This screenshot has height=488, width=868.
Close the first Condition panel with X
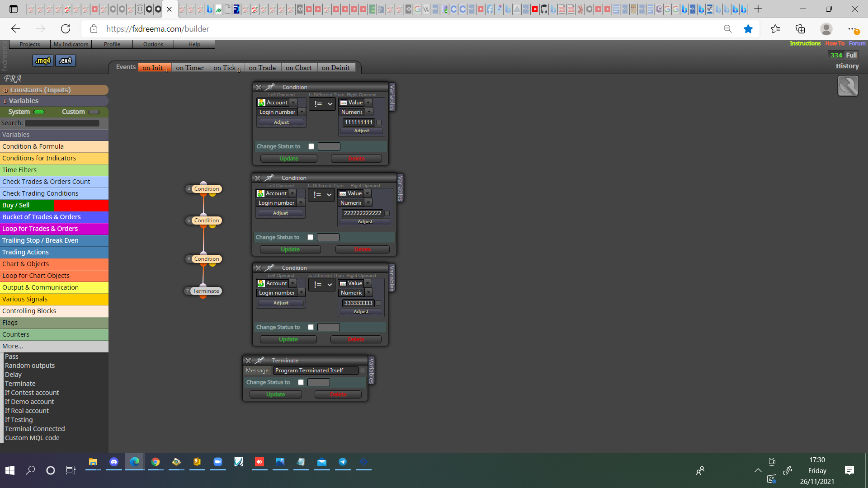coord(259,87)
